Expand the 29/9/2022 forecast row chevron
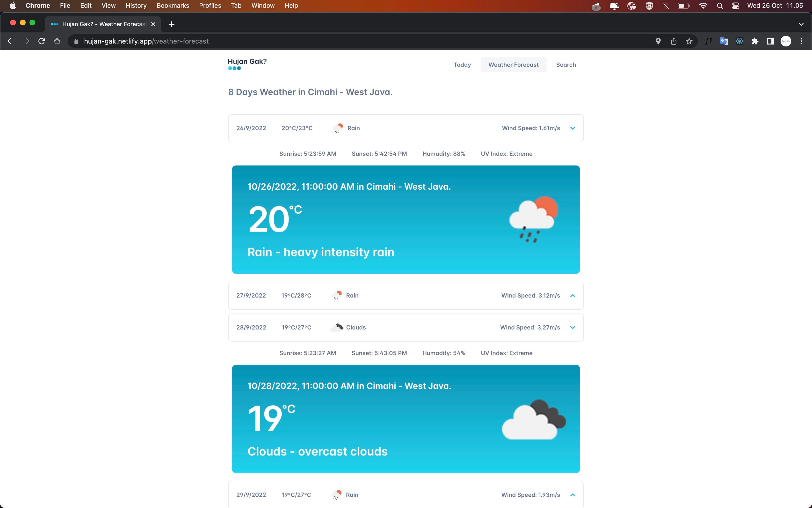The width and height of the screenshot is (812, 508). pos(573,495)
